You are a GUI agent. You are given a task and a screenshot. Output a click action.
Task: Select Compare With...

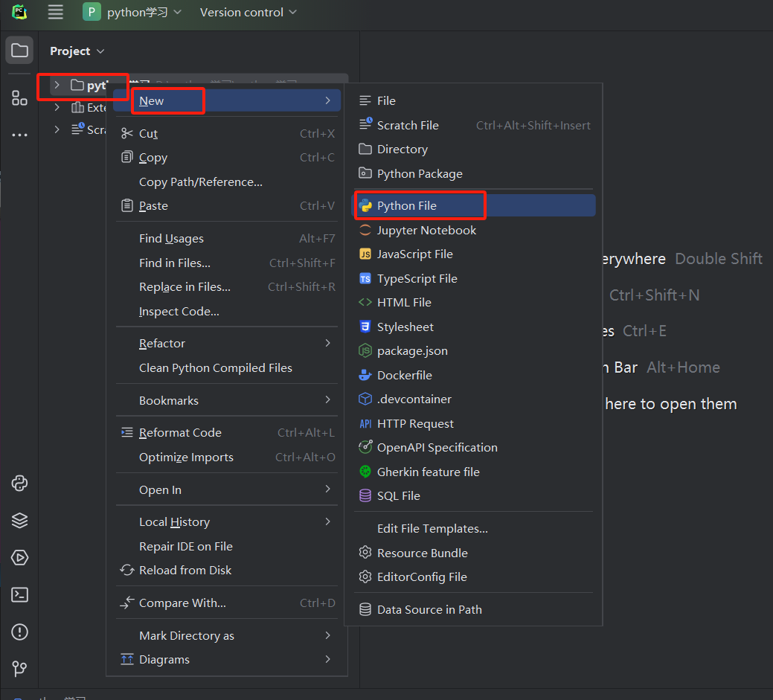(227, 603)
